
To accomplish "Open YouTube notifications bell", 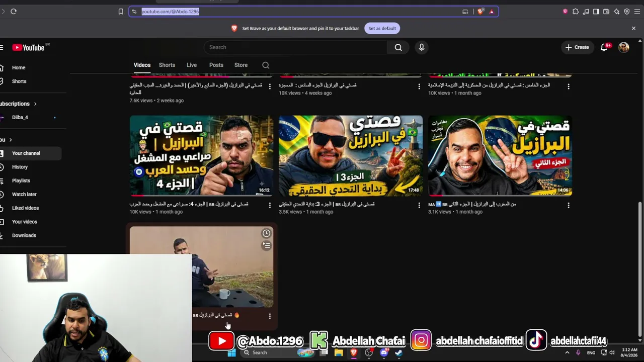I will (604, 47).
